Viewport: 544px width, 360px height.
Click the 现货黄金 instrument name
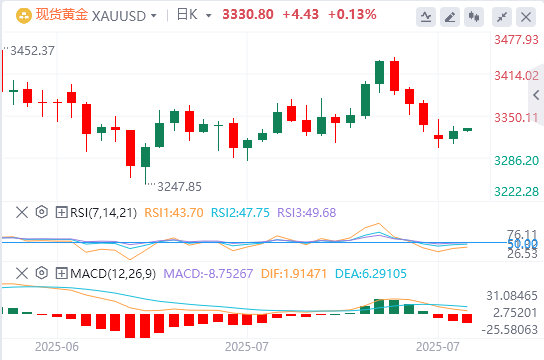coord(62,15)
